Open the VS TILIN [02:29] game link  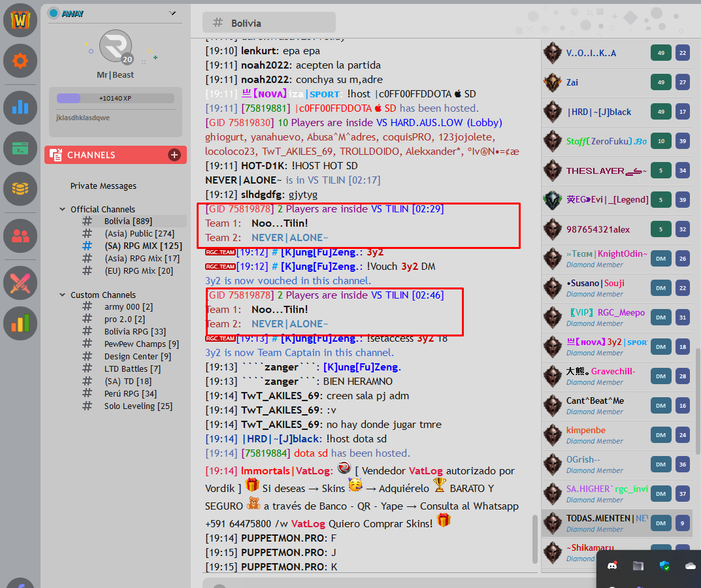pyautogui.click(x=407, y=209)
